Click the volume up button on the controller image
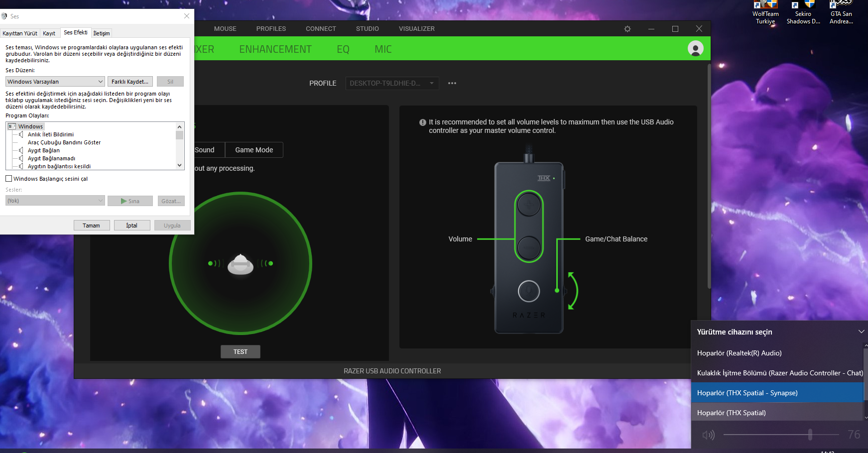868x453 pixels. coord(528,204)
